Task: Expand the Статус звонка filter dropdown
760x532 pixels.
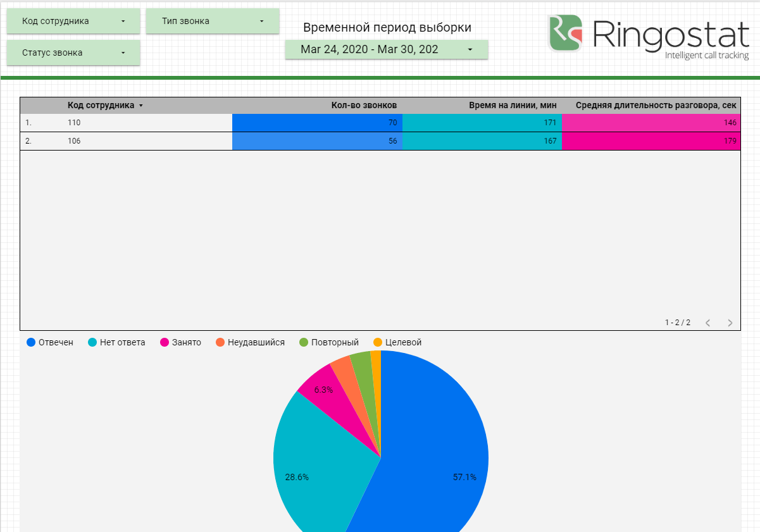Action: coord(73,53)
